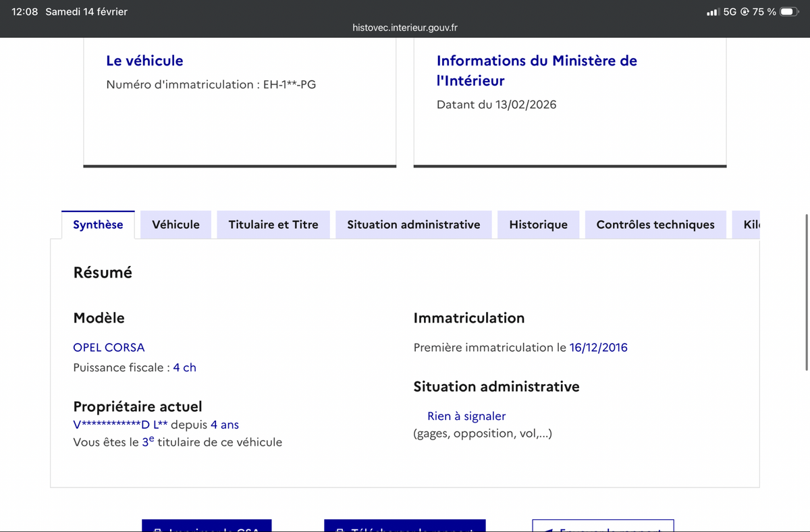Return to the Synthèse tab
The width and height of the screenshot is (810, 532).
(98, 224)
